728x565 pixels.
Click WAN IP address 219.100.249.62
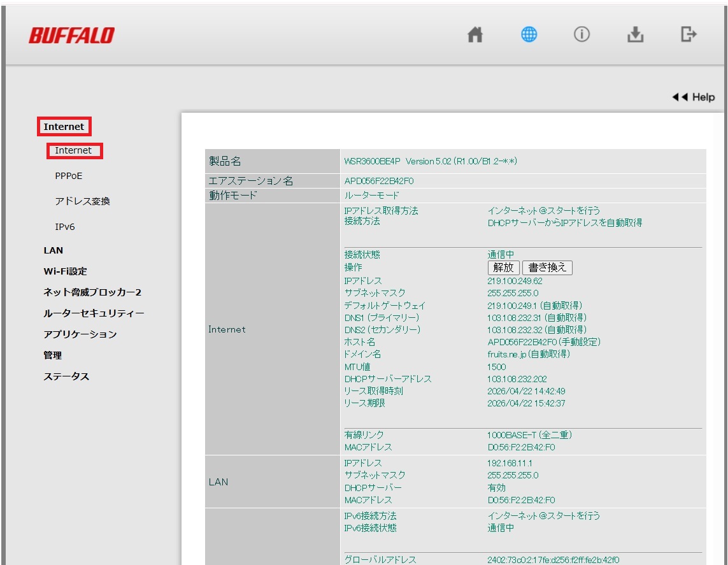tap(515, 281)
